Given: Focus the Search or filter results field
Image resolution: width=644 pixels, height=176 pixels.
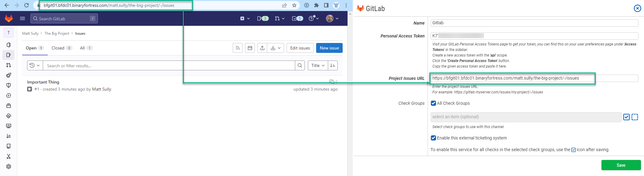Looking at the screenshot, I should click(169, 65).
